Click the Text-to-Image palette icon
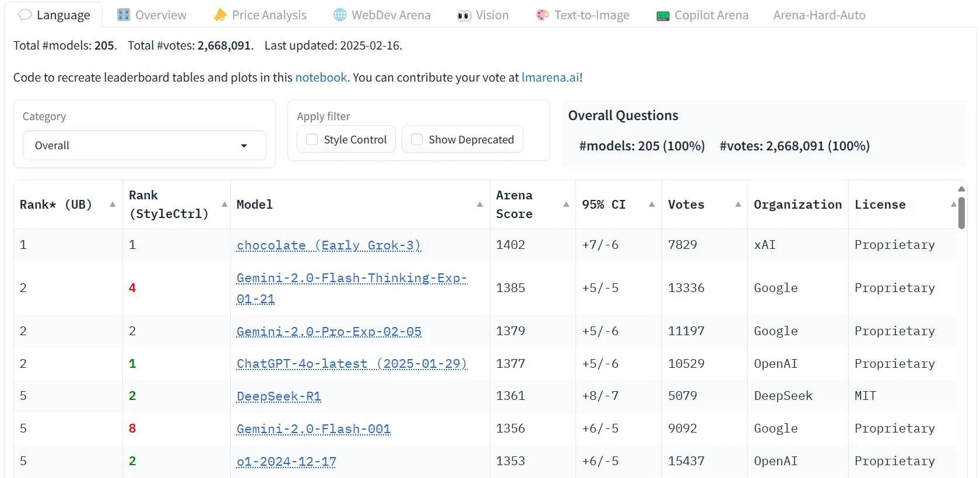This screenshot has width=980, height=478. tap(542, 15)
